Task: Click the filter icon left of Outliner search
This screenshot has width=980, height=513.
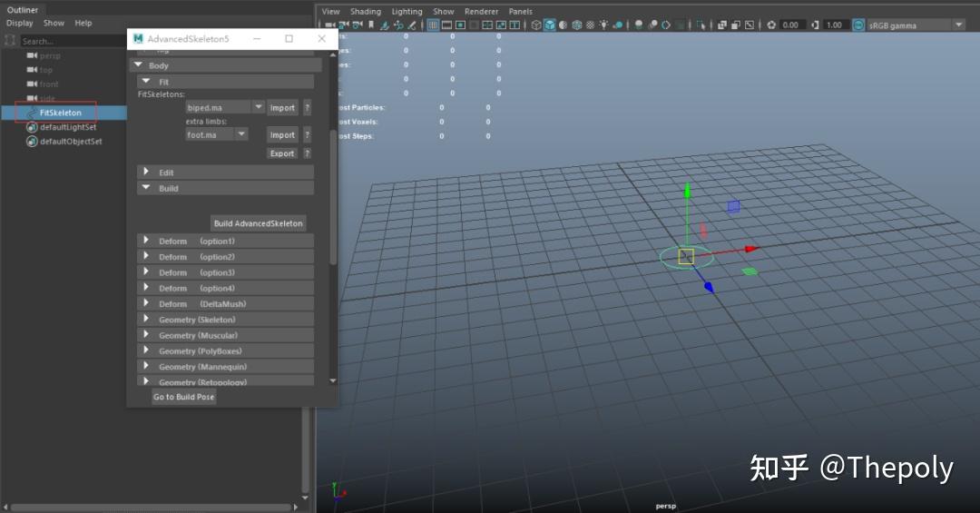Action: tap(10, 41)
